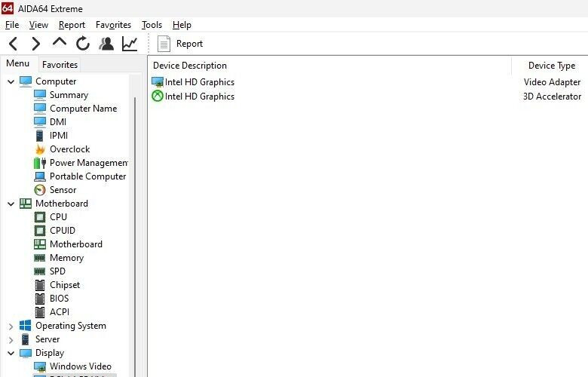Select the Chipset chip icon

point(40,285)
